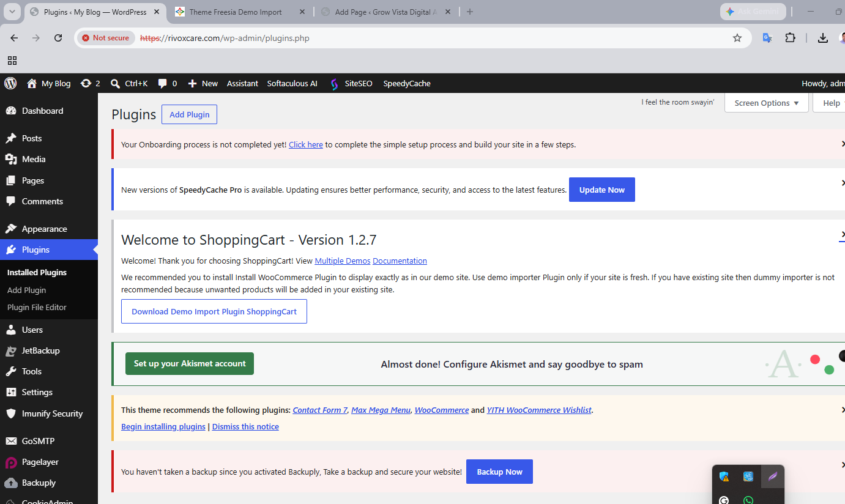Viewport: 845px width, 504px height.
Task: Click Download Demo Import Plugin ShoppingCart
Action: 214,311
